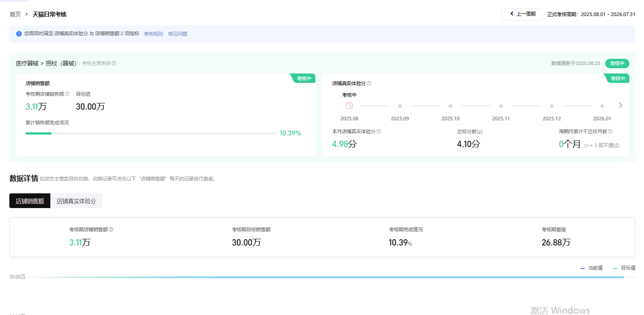Go to previous period with 上一周期
Viewport: 644px width, 315px height.
coord(522,14)
